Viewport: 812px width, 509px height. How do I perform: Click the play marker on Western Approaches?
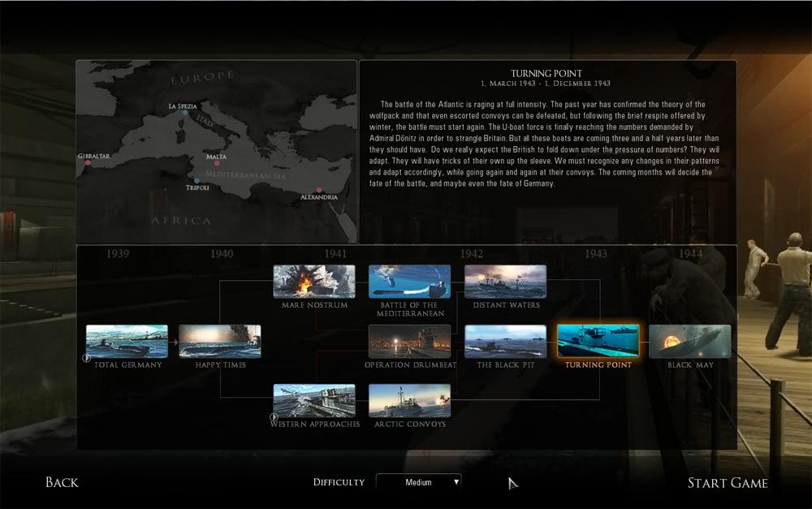(274, 416)
